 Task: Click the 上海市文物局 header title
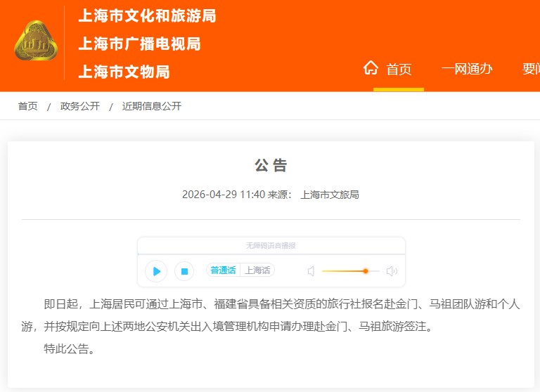pos(124,72)
